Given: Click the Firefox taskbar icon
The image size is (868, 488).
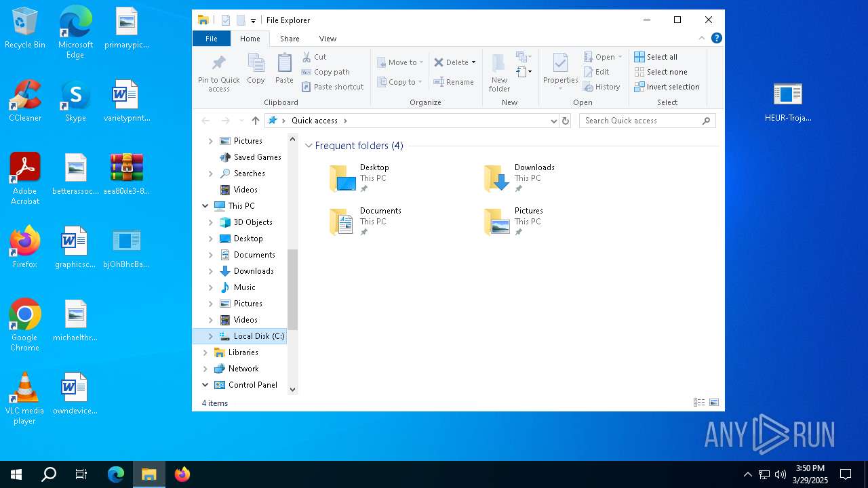Looking at the screenshot, I should pos(182,474).
